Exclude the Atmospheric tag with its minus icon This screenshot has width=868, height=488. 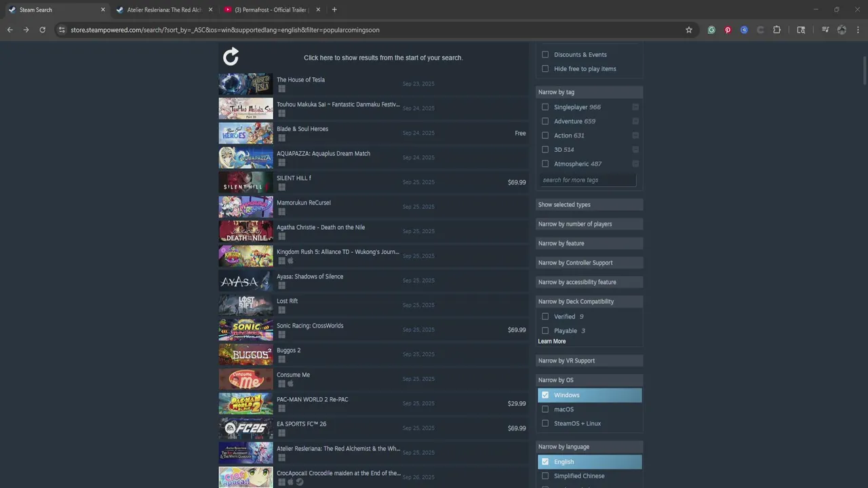click(635, 164)
